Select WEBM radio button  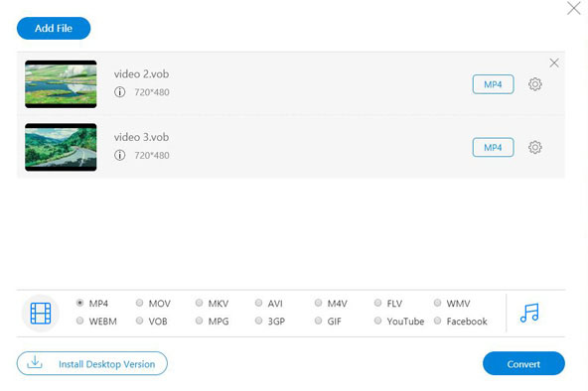(x=79, y=321)
